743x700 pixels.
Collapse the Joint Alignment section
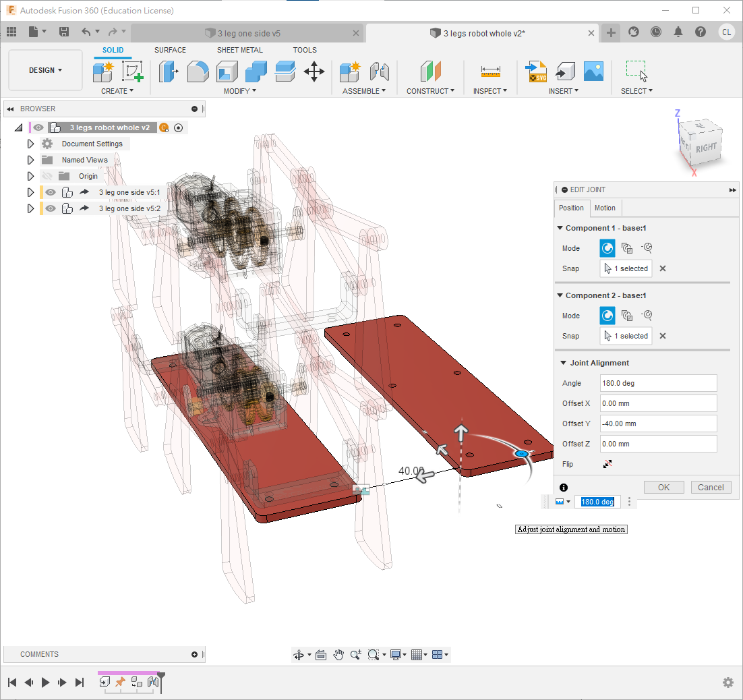[x=564, y=363]
